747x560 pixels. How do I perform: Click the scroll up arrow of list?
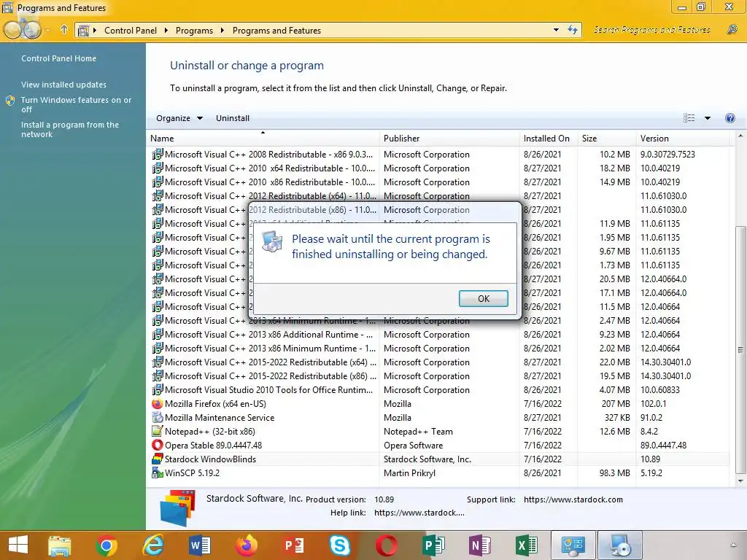[740, 136]
